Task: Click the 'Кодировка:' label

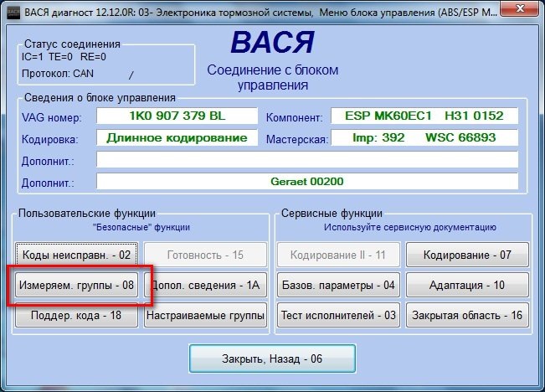Action: pos(50,140)
